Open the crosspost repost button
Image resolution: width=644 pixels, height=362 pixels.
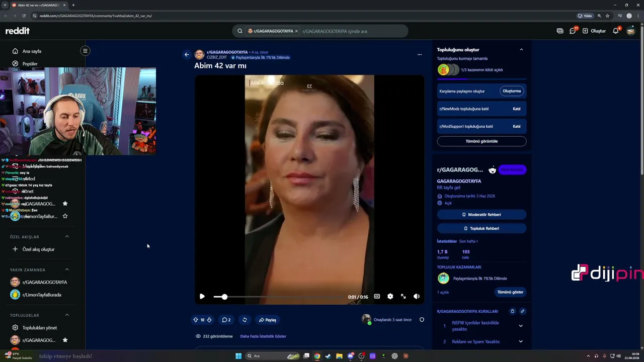[245, 320]
